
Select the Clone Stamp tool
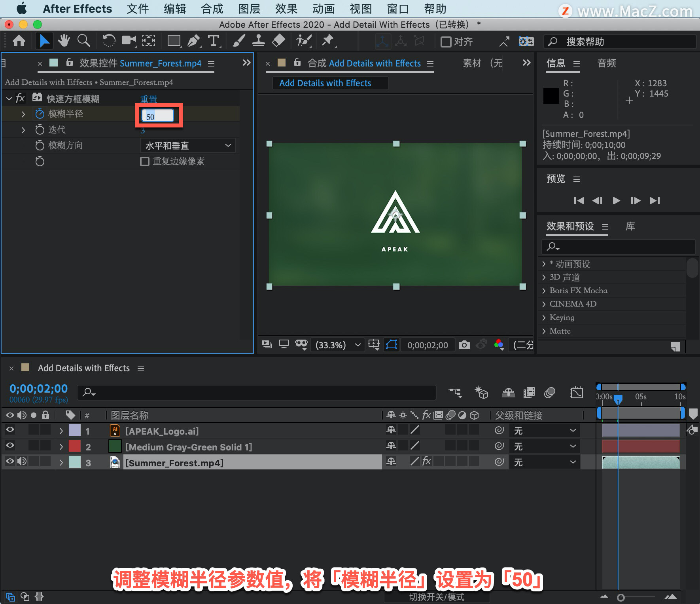[258, 41]
